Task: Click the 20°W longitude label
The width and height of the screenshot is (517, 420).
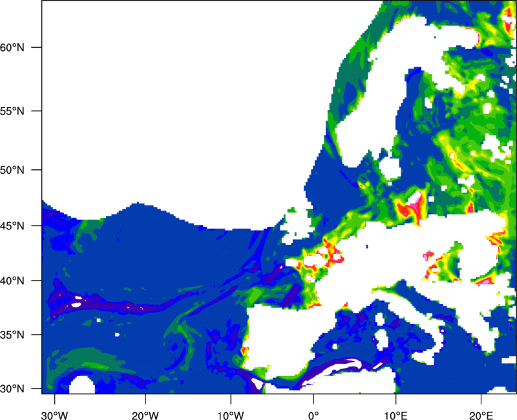Action: [145, 415]
